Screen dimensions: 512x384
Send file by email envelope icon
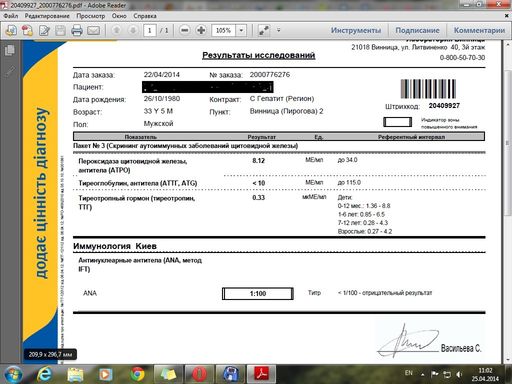tap(93, 31)
